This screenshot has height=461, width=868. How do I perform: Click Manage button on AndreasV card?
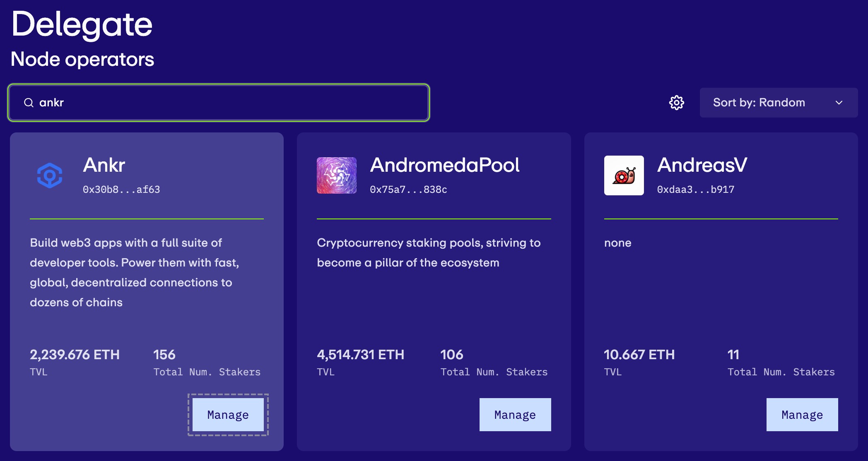pyautogui.click(x=802, y=415)
